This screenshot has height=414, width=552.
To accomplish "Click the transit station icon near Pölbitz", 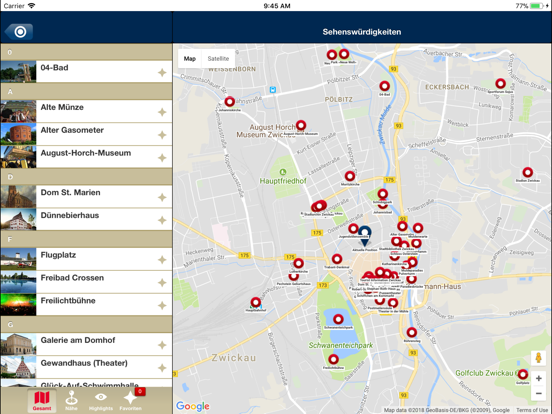I will tap(272, 90).
